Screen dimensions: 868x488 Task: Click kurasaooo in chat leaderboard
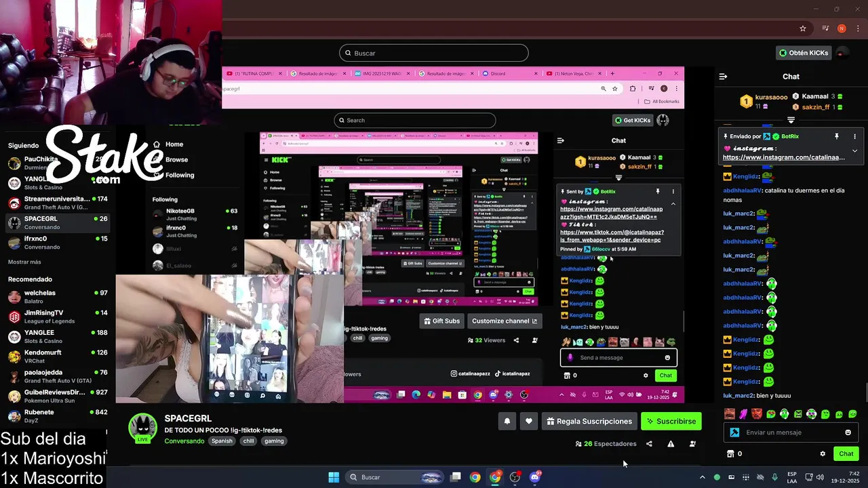pyautogui.click(x=771, y=98)
